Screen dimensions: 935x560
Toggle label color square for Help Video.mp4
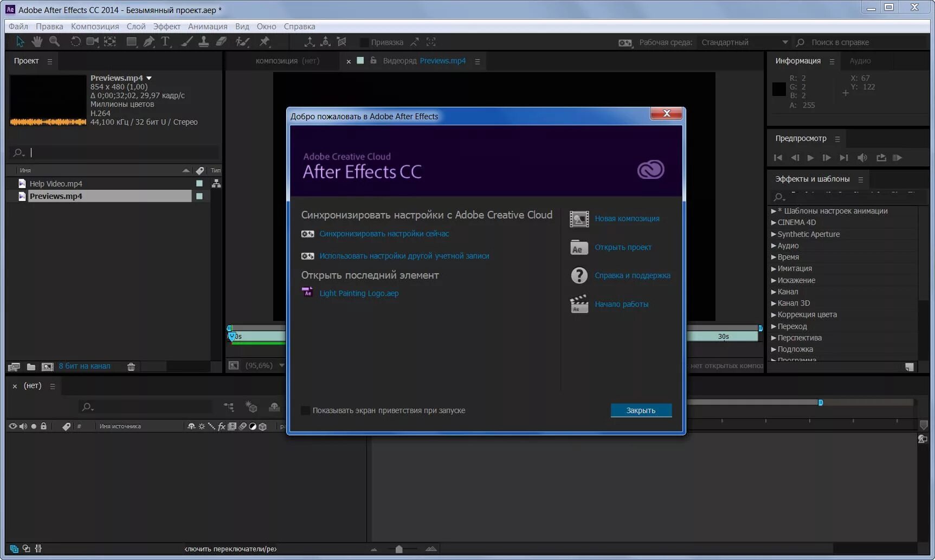pyautogui.click(x=199, y=184)
